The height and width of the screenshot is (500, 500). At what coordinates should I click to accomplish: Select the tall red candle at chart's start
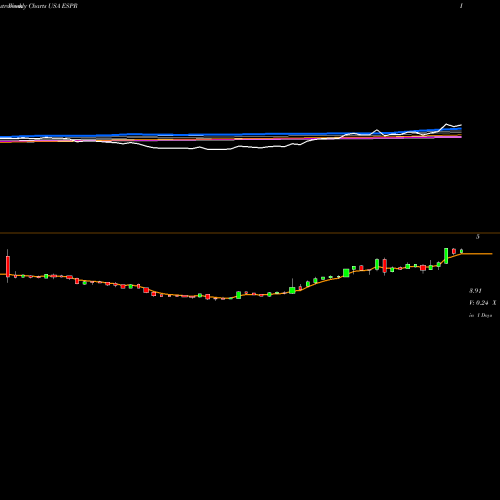pyautogui.click(x=8, y=266)
